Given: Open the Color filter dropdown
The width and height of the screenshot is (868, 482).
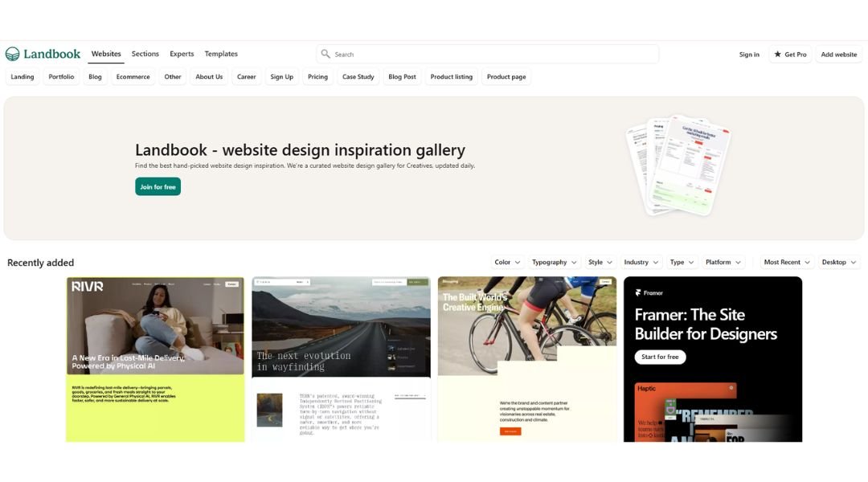Looking at the screenshot, I should 507,263.
